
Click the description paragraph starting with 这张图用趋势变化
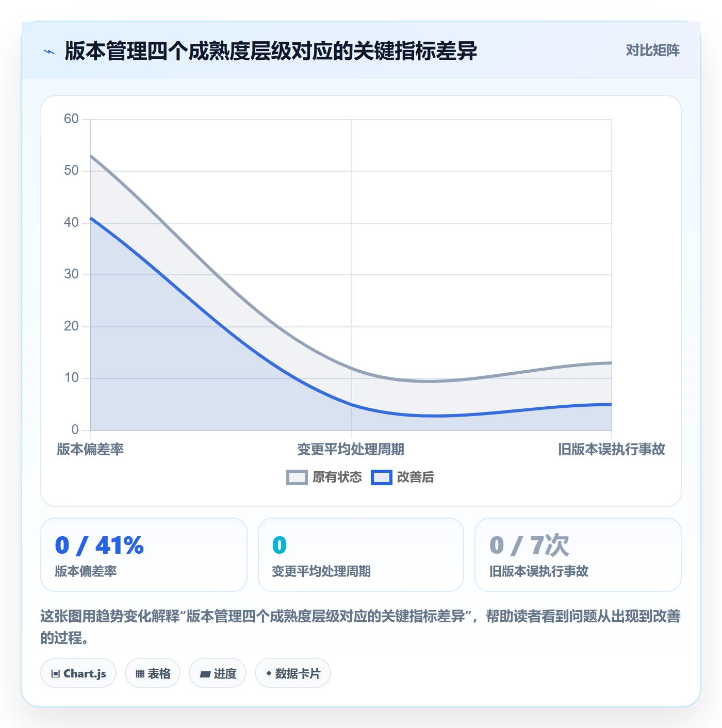click(361, 627)
